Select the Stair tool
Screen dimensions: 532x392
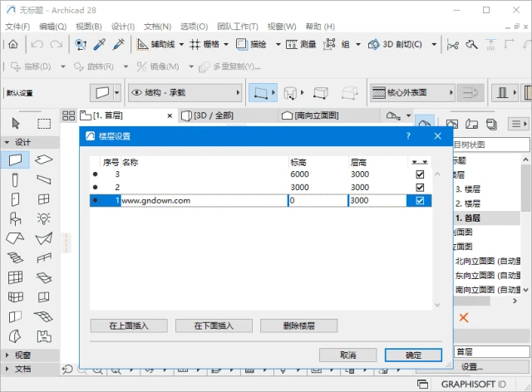[x=15, y=257]
